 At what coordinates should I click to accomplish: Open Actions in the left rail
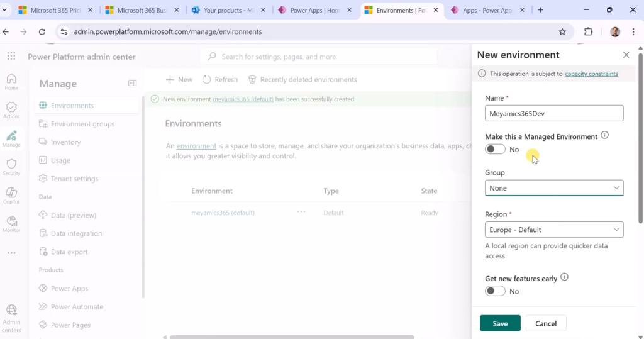(11, 110)
